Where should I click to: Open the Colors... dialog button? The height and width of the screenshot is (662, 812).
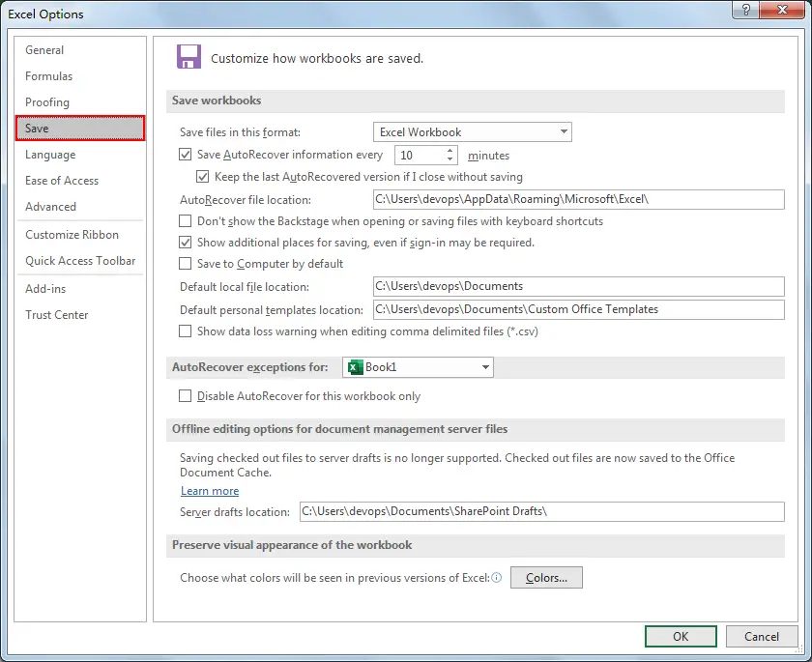click(546, 578)
